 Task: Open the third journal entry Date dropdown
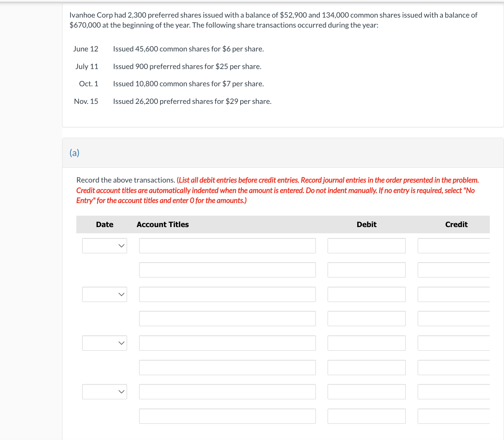point(105,343)
